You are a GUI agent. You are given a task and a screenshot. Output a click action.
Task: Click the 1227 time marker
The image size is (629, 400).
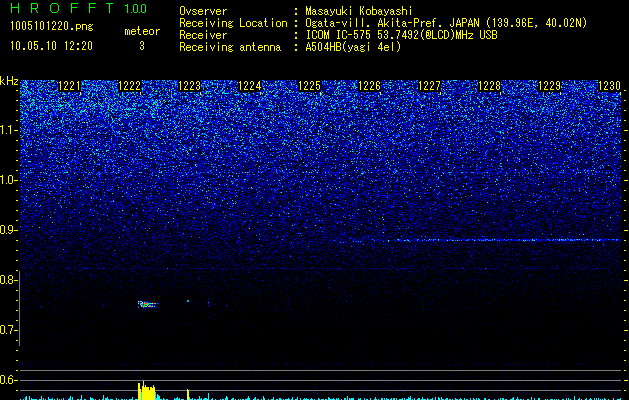[x=429, y=86]
